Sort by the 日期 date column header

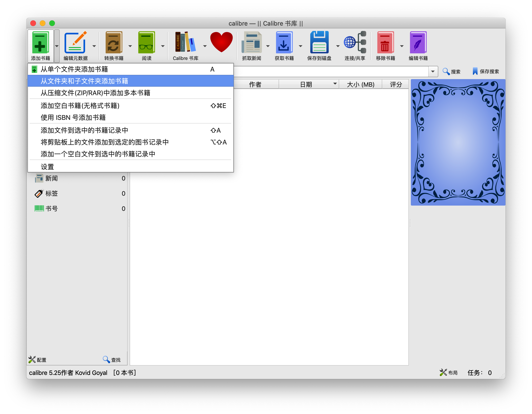309,84
